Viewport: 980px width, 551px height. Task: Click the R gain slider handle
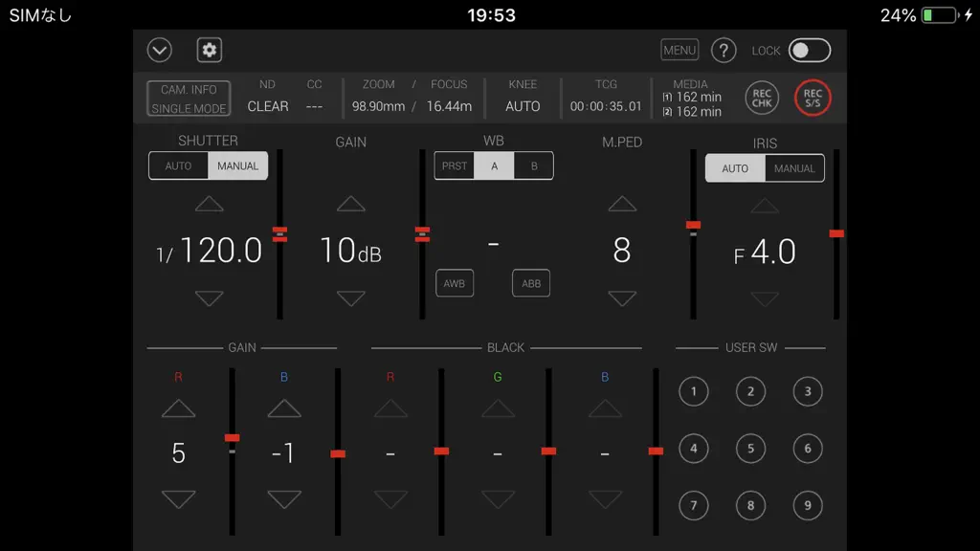[x=232, y=438]
